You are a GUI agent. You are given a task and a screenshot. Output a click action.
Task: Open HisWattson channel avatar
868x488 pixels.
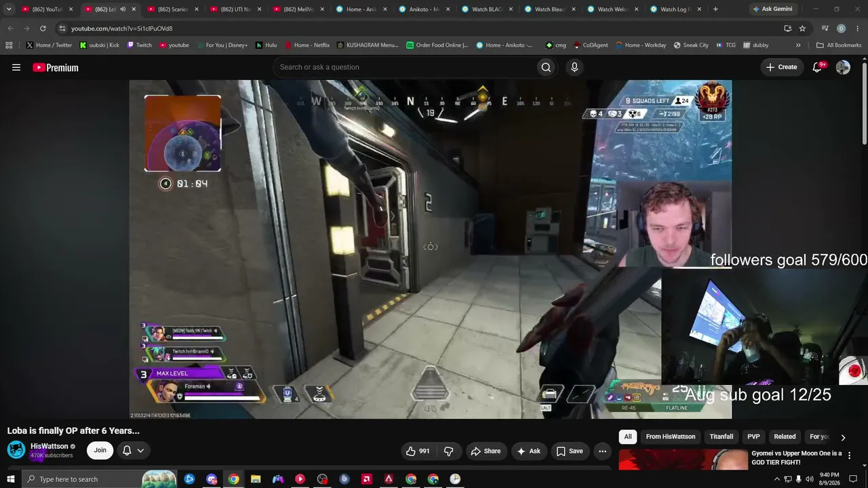click(x=16, y=450)
